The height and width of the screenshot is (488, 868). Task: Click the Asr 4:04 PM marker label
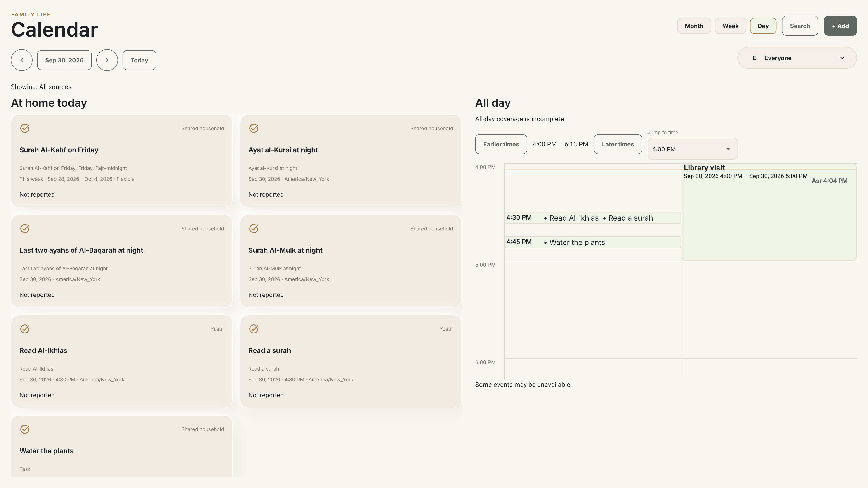(x=829, y=181)
